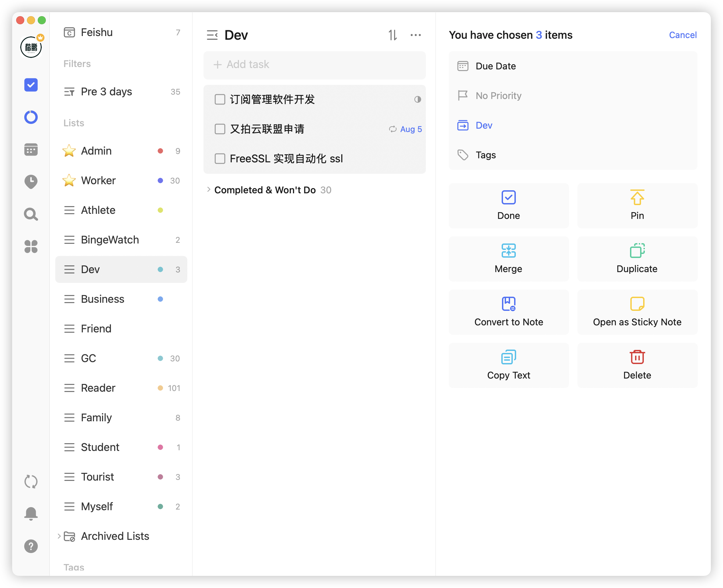Click the red Delete trash icon
Screen dimensions: 723x588
pos(637,357)
